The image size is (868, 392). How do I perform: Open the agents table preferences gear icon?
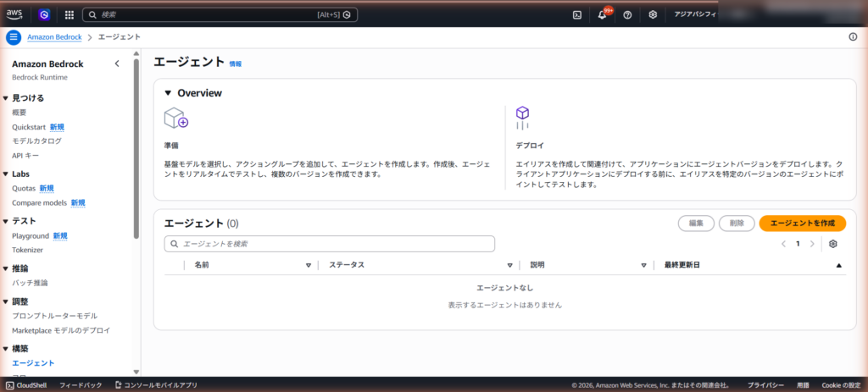pyautogui.click(x=833, y=244)
